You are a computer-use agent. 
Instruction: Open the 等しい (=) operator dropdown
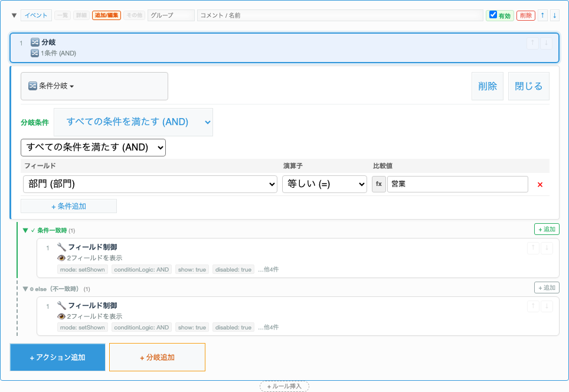325,184
